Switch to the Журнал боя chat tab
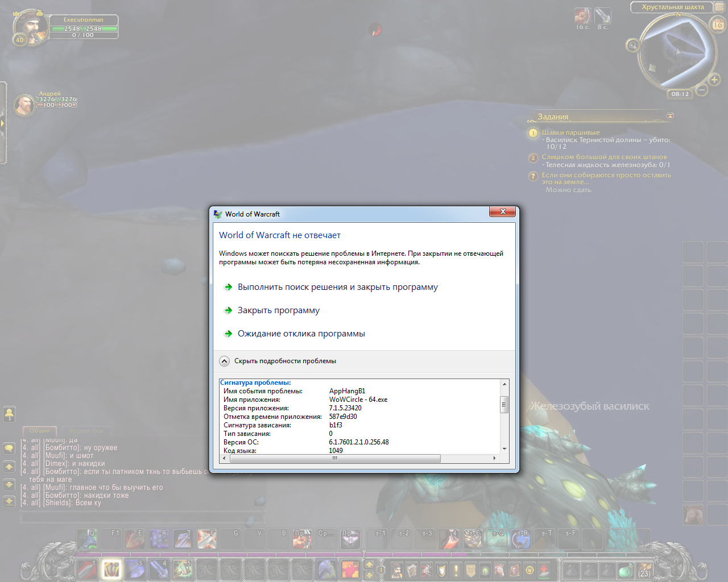This screenshot has height=582, width=728. (86, 431)
